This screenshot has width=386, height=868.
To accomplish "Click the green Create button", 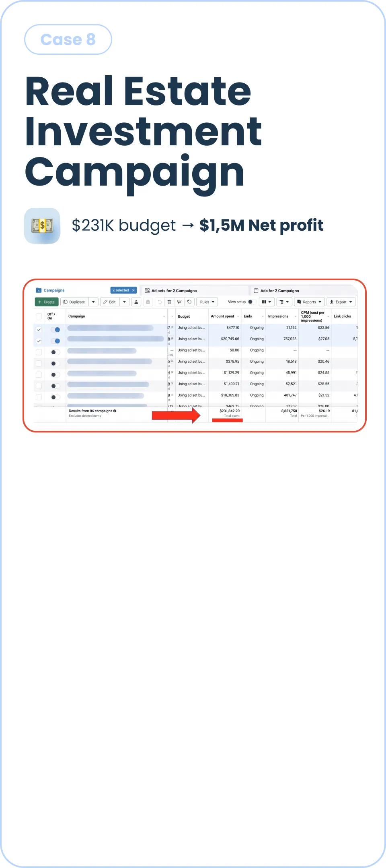I will [47, 302].
